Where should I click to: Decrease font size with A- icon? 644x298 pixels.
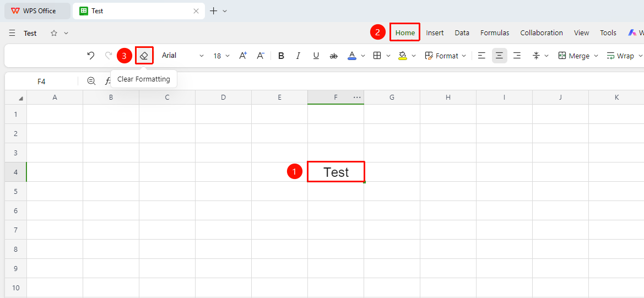point(261,56)
